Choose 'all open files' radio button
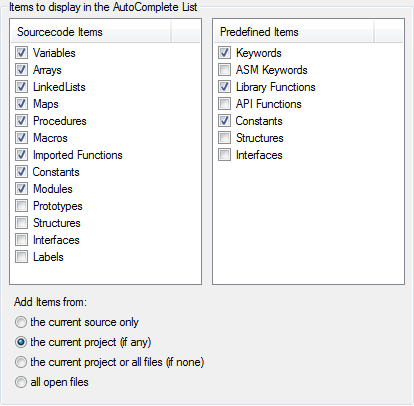 coord(21,382)
